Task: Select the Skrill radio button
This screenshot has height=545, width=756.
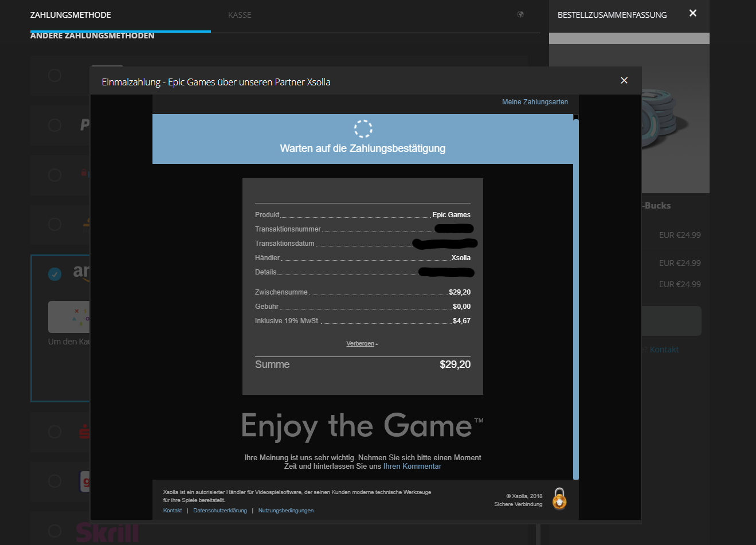Action: pos(54,531)
